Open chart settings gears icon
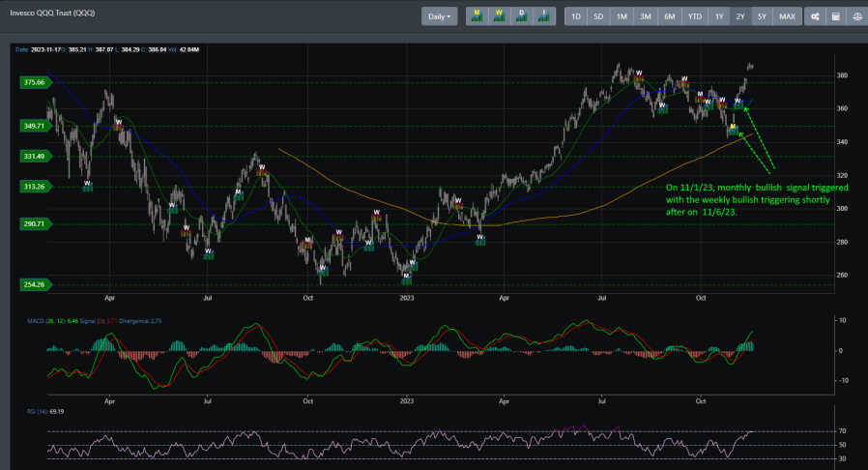The image size is (868, 470). (815, 16)
